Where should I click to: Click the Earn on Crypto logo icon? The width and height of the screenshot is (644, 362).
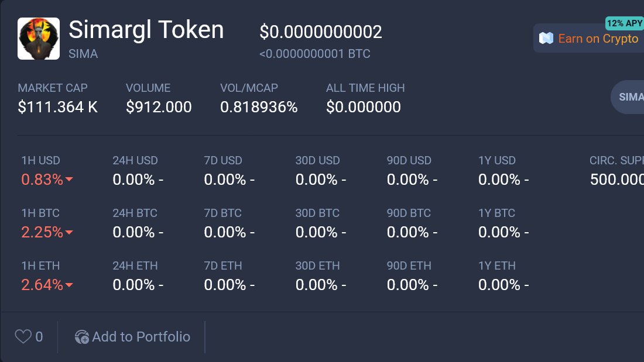[546, 39]
